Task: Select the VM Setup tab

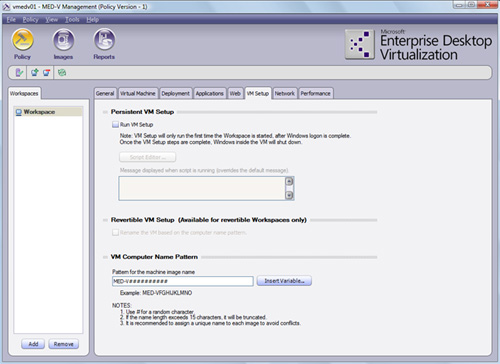Action: pos(258,93)
